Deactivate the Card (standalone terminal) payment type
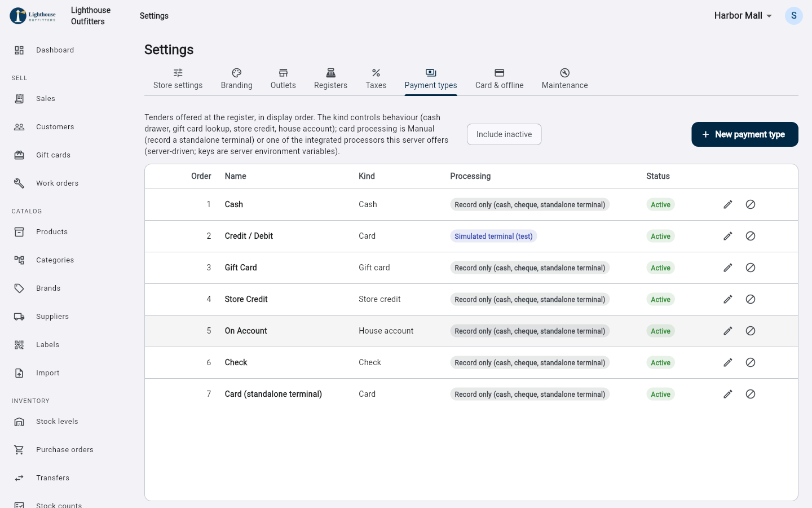This screenshot has height=508, width=812. 751,394
